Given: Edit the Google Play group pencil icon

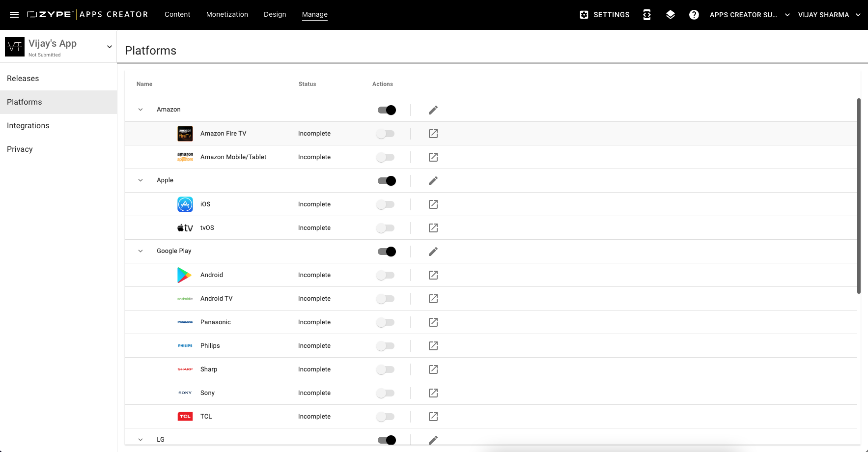Looking at the screenshot, I should tap(433, 252).
